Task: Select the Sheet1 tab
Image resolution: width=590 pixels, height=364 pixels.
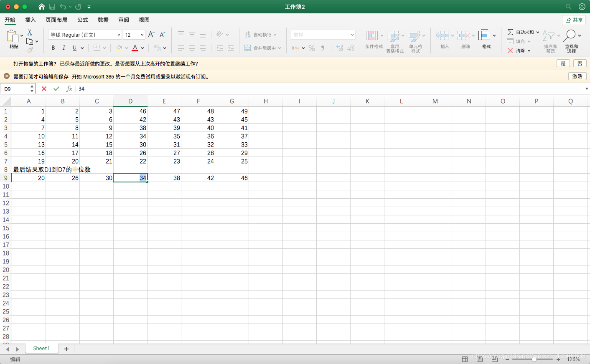Action: [x=41, y=349]
